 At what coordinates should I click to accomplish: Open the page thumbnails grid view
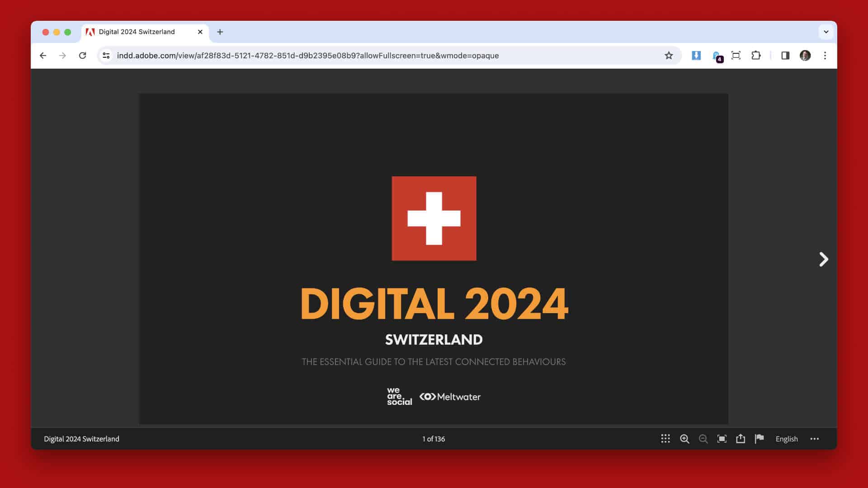(665, 439)
